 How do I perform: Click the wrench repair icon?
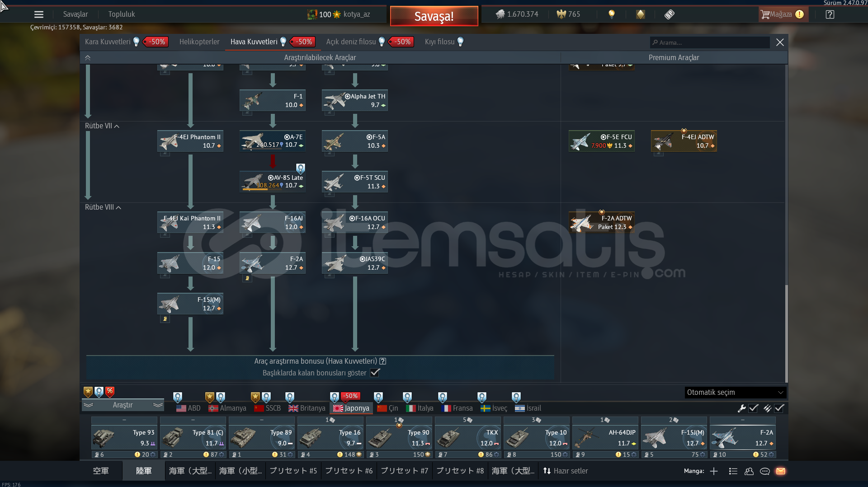click(741, 408)
